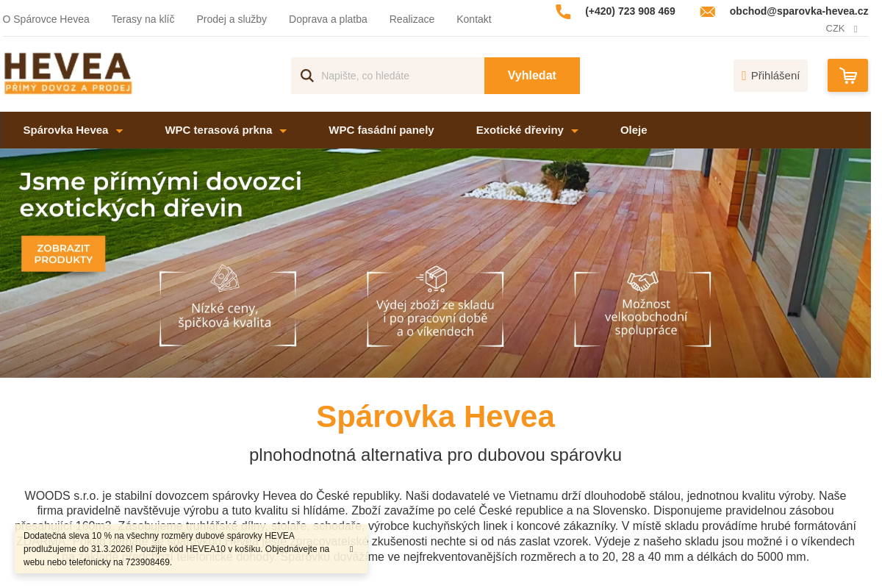Click the magnifying glass search icon
The image size is (882, 588).
[x=306, y=75]
